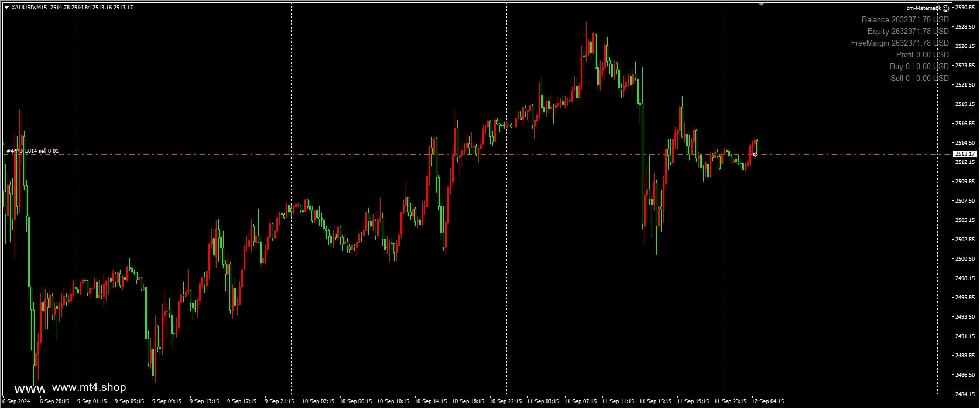Click the order marker at latest candle

click(x=755, y=154)
